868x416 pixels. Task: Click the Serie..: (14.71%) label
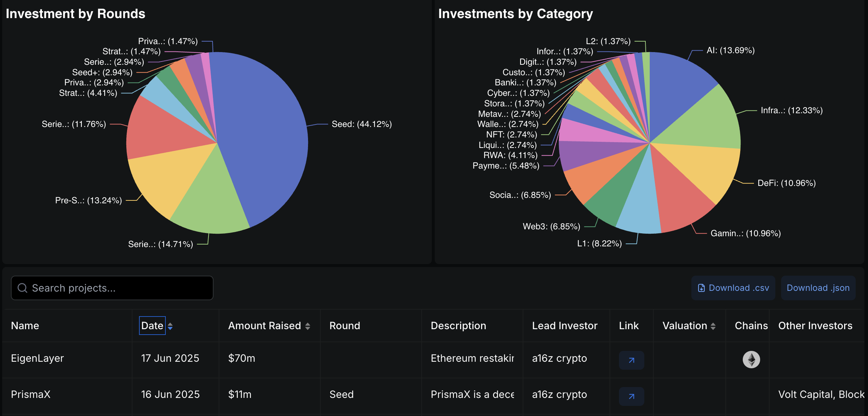click(x=160, y=244)
